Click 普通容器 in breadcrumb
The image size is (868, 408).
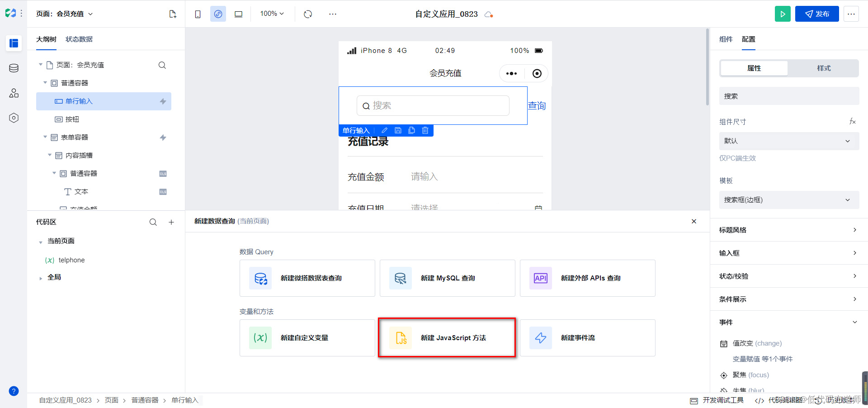tap(145, 400)
